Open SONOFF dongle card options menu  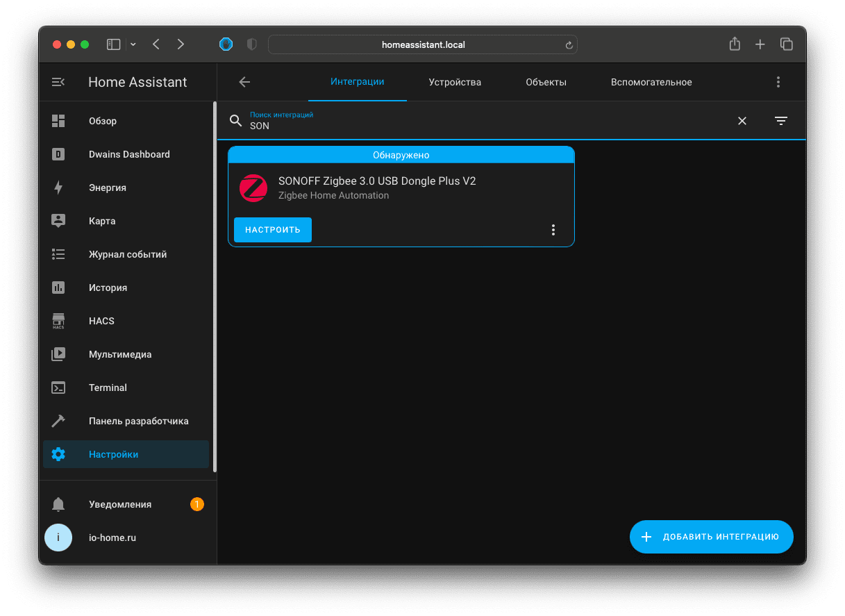553,230
